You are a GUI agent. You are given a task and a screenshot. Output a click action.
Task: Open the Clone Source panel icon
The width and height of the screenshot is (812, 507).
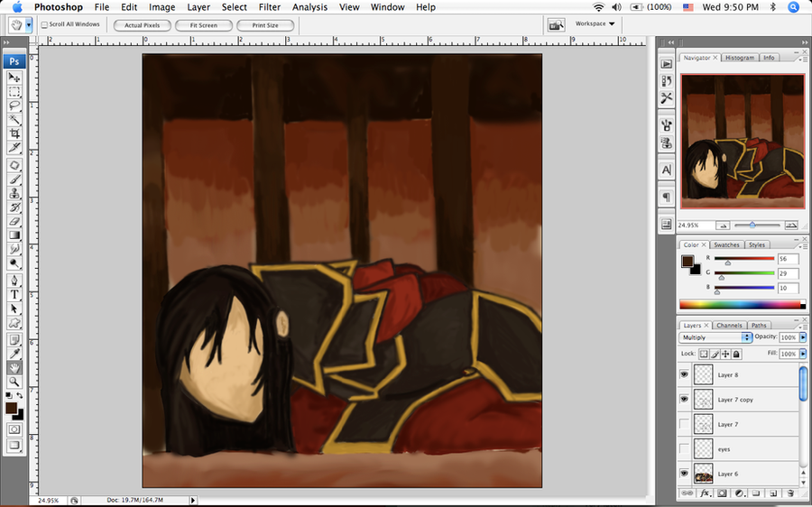click(x=667, y=143)
